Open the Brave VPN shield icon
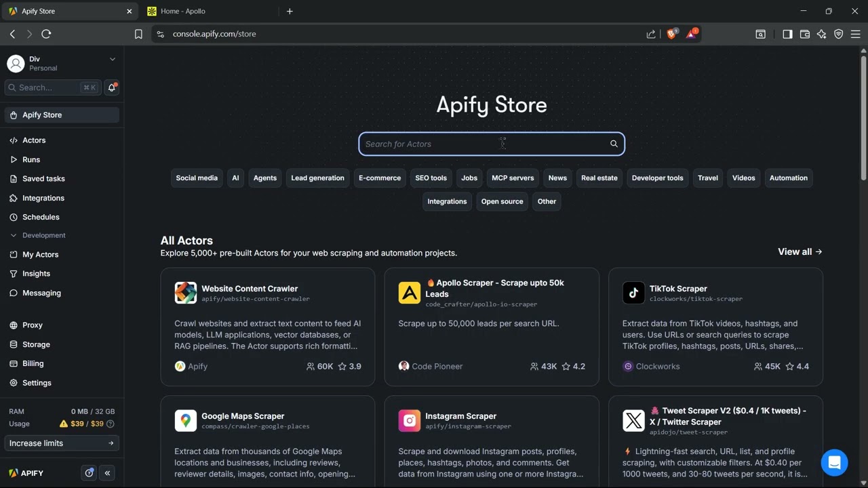This screenshot has height=488, width=868. (x=839, y=34)
